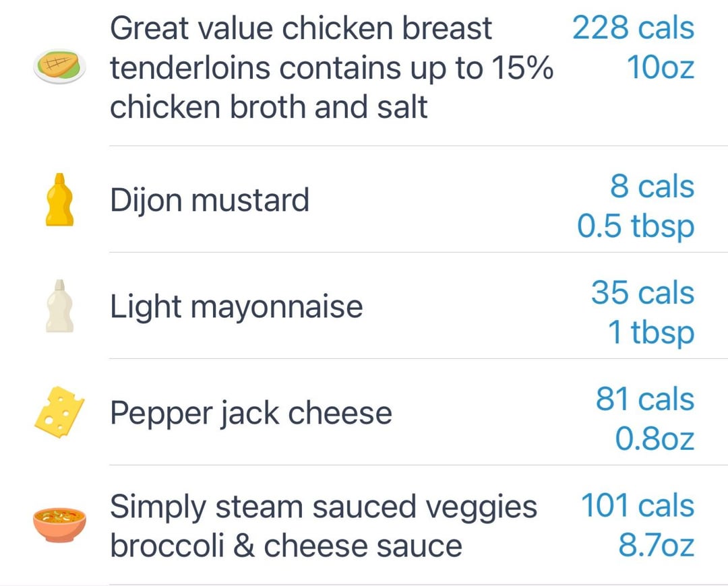
Task: Change the 10oz chicken serving amount
Action: pos(661,67)
